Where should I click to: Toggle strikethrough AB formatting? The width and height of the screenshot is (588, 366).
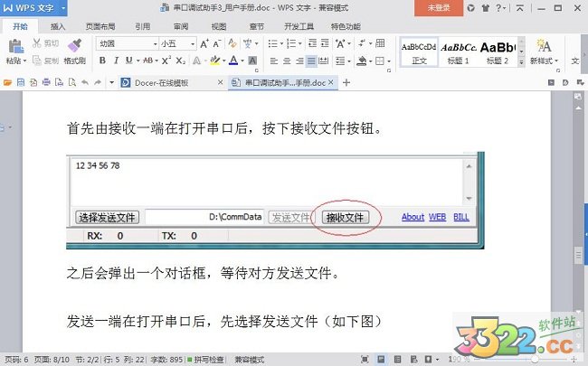(x=147, y=61)
